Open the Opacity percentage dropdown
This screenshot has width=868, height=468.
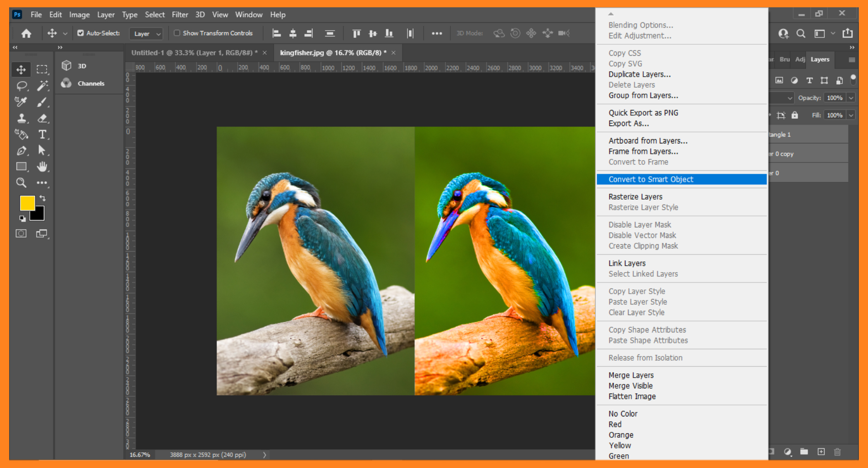tap(851, 98)
